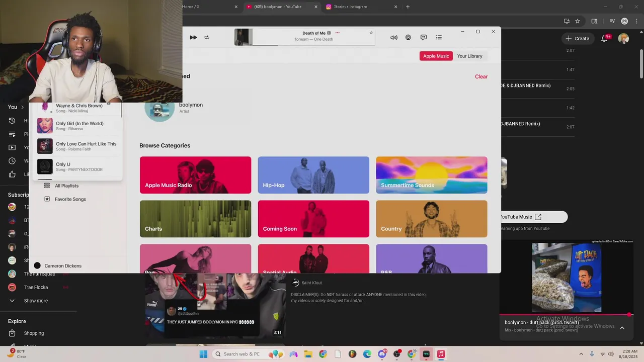Open Shopping in YouTube Explore
Viewport: 644px width, 362px height.
point(34,333)
